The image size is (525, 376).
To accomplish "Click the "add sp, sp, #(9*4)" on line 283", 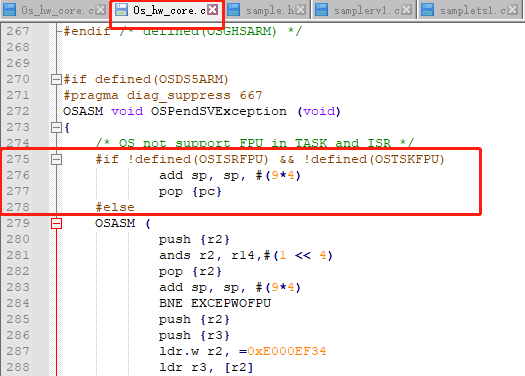I will coord(230,287).
